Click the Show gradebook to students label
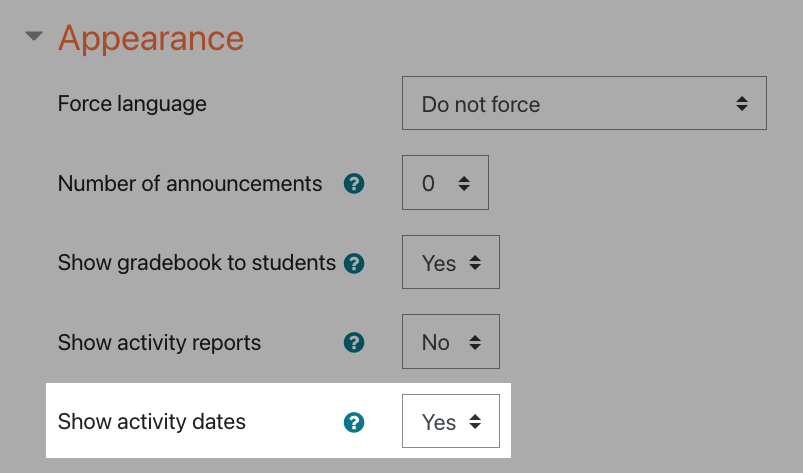The width and height of the screenshot is (803, 473). pyautogui.click(x=197, y=263)
